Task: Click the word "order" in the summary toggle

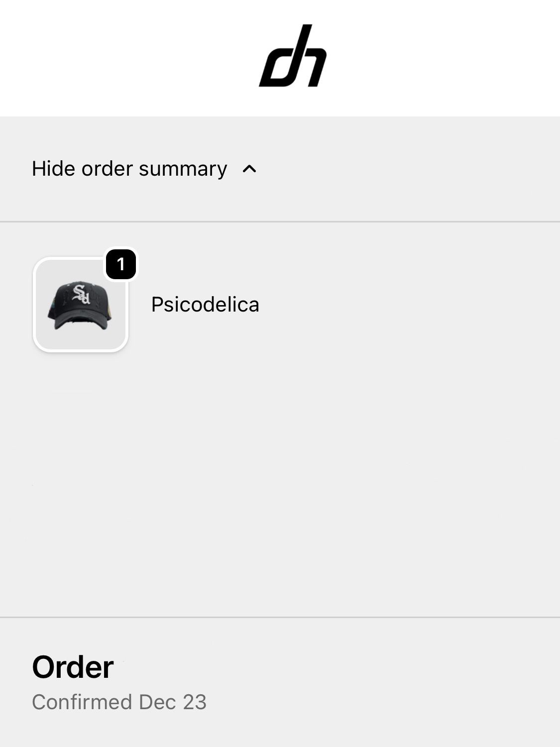Action: [x=108, y=169]
